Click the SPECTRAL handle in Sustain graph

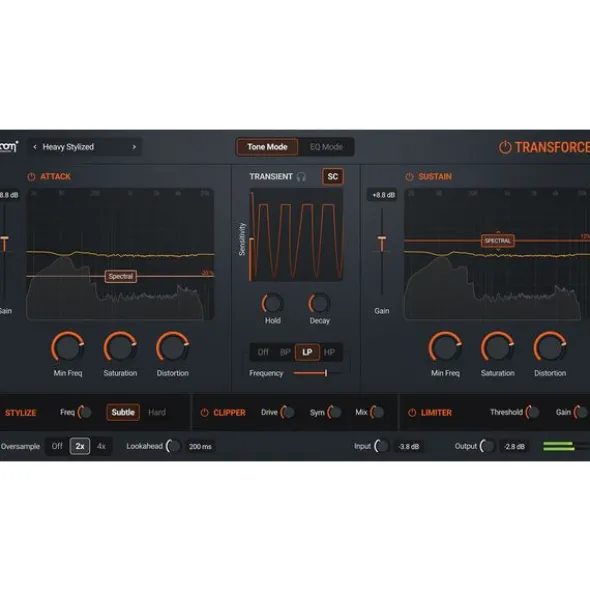[x=498, y=240]
